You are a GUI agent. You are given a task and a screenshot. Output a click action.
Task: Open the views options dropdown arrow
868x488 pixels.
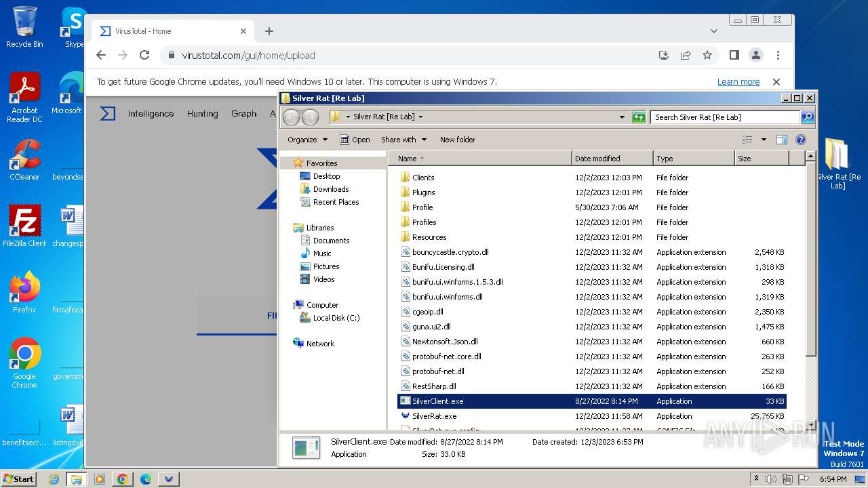click(764, 140)
